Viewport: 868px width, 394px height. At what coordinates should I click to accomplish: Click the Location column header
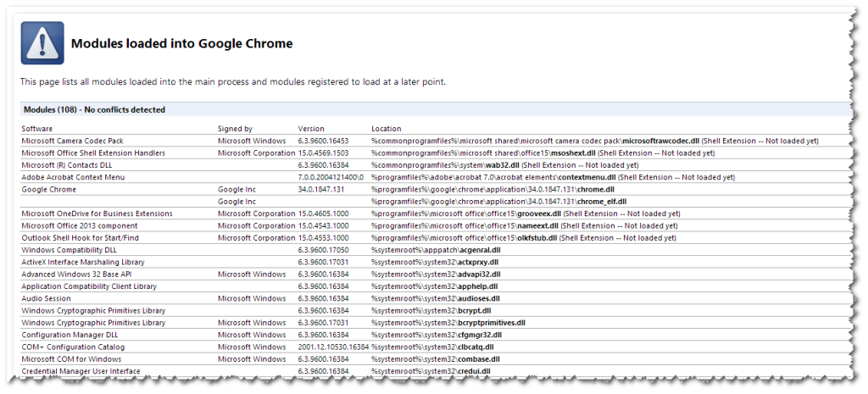tap(387, 129)
